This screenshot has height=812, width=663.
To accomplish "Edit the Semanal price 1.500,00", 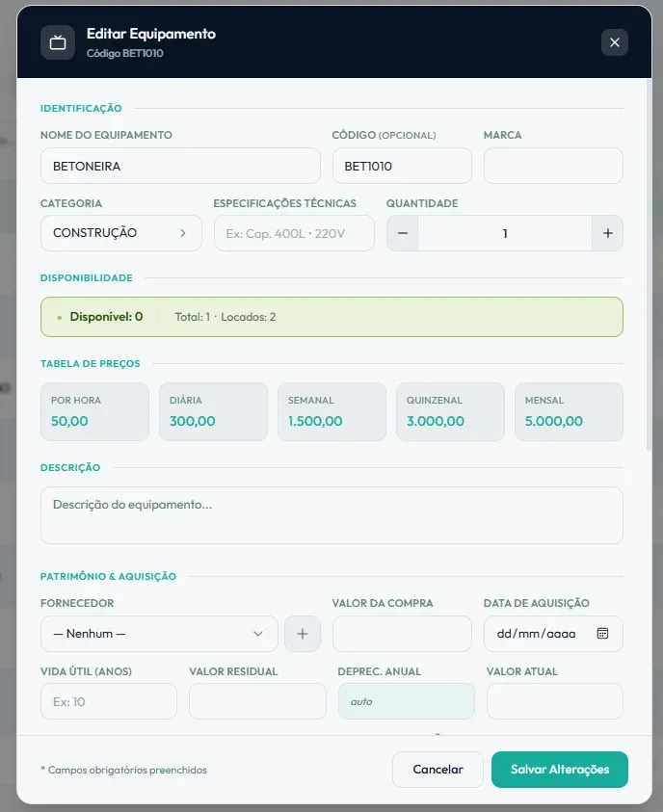I will (332, 411).
